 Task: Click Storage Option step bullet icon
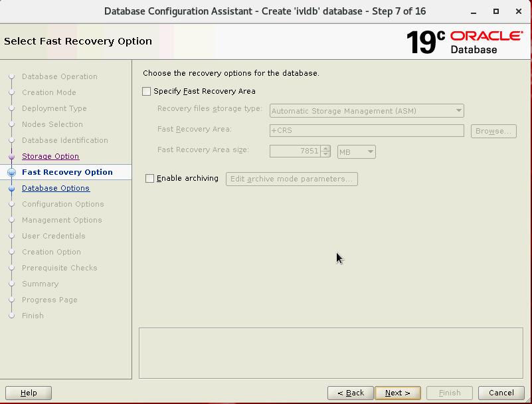[x=11, y=156]
